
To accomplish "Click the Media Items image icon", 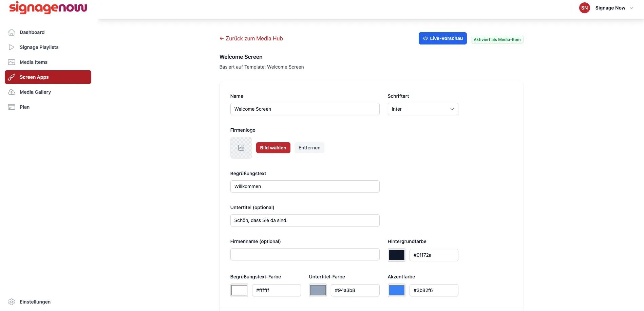I will pyautogui.click(x=12, y=62).
